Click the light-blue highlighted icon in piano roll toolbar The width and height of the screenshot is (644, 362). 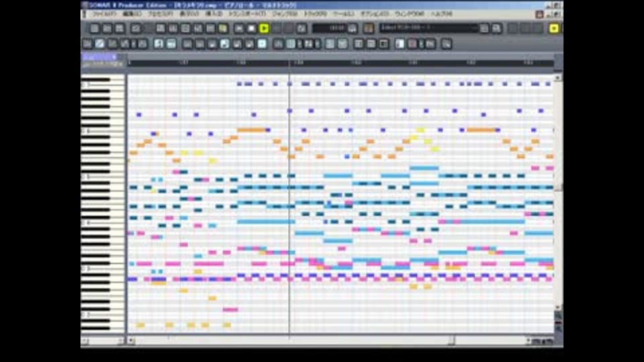[x=262, y=44]
